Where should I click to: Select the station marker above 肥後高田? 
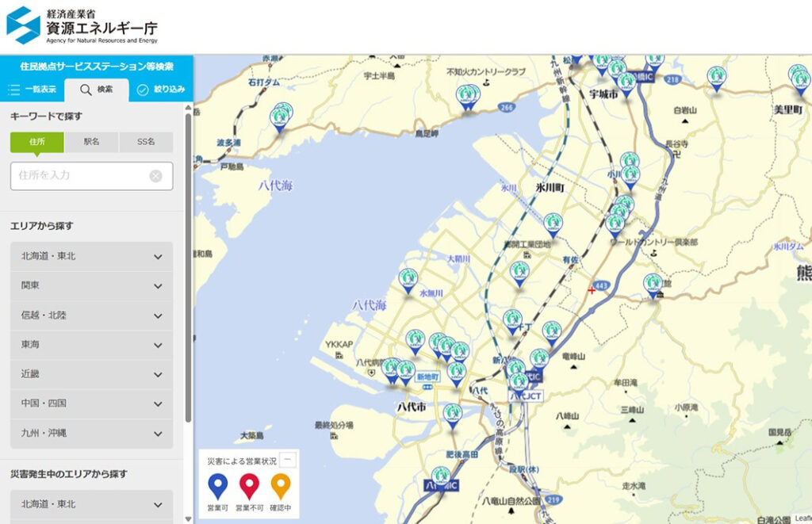pyautogui.click(x=452, y=416)
